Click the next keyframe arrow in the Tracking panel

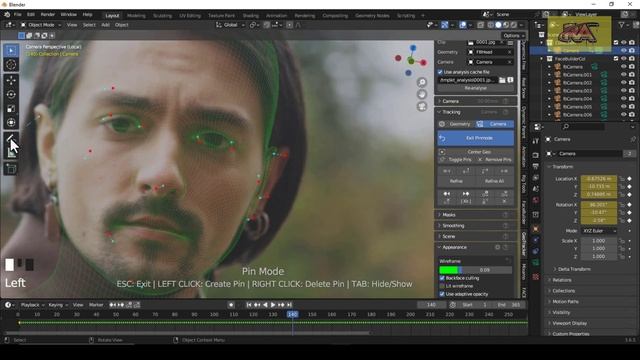[x=466, y=194]
